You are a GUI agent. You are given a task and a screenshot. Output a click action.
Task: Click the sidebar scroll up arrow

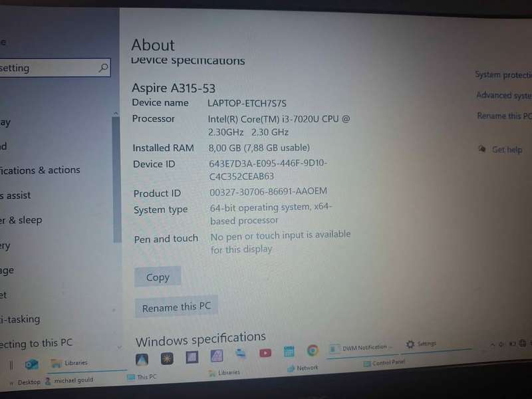pyautogui.click(x=116, y=113)
